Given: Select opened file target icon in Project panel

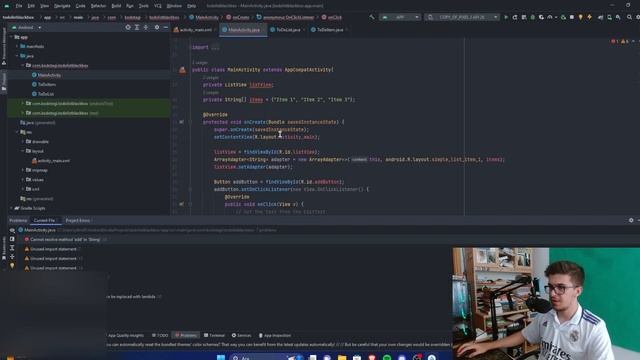Looking at the screenshot, I should coord(128,27).
